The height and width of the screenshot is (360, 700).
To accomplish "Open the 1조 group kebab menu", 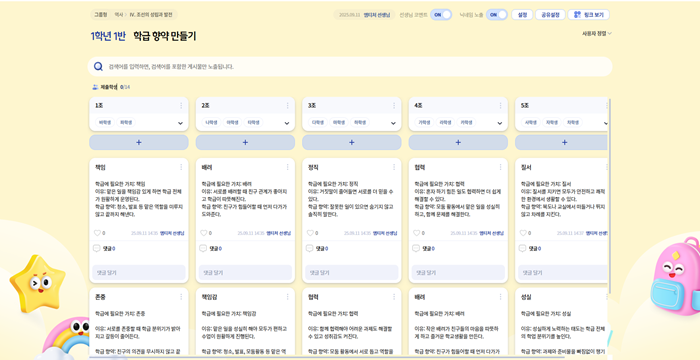I will [x=181, y=106].
